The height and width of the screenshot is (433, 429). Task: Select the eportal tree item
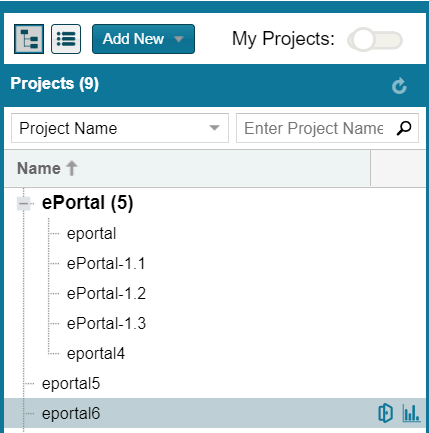click(92, 234)
